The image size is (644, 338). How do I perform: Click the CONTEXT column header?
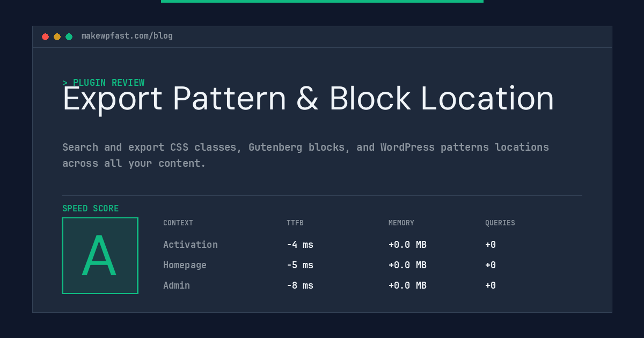[178, 223]
